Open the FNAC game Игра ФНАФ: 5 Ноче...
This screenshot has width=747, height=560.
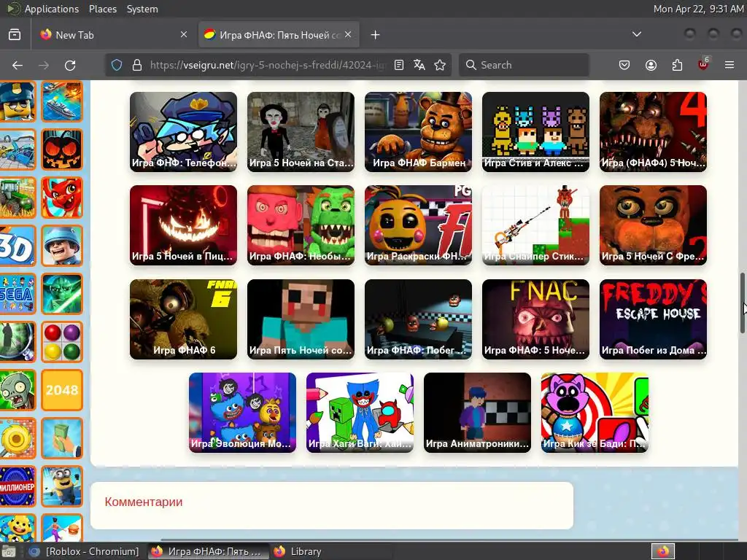coord(535,319)
